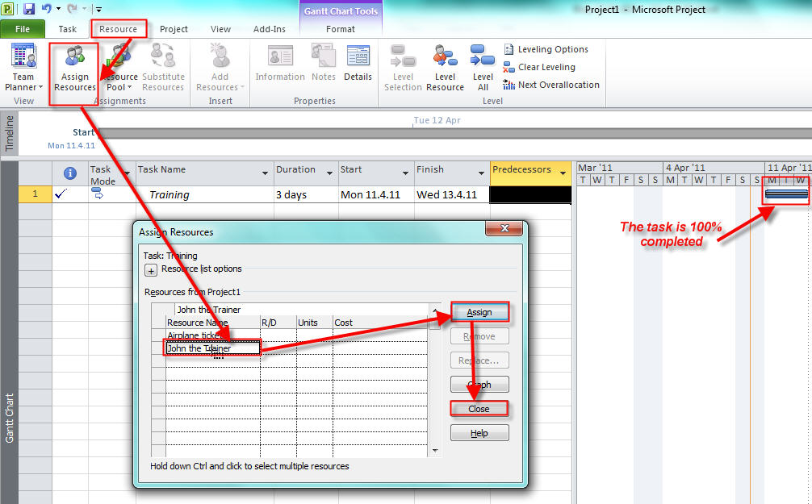812x504 pixels.
Task: Open Predecessors column dropdown arrow
Action: click(563, 173)
